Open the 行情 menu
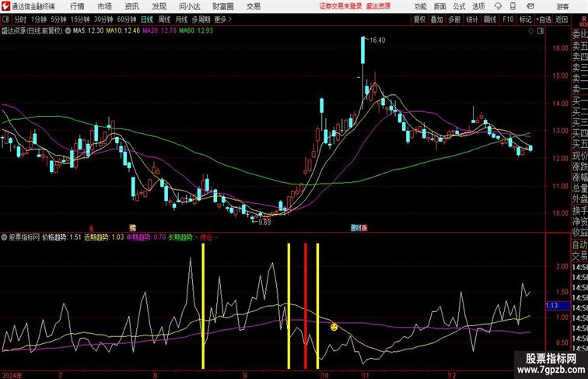The height and width of the screenshot is (379, 588). (77, 6)
